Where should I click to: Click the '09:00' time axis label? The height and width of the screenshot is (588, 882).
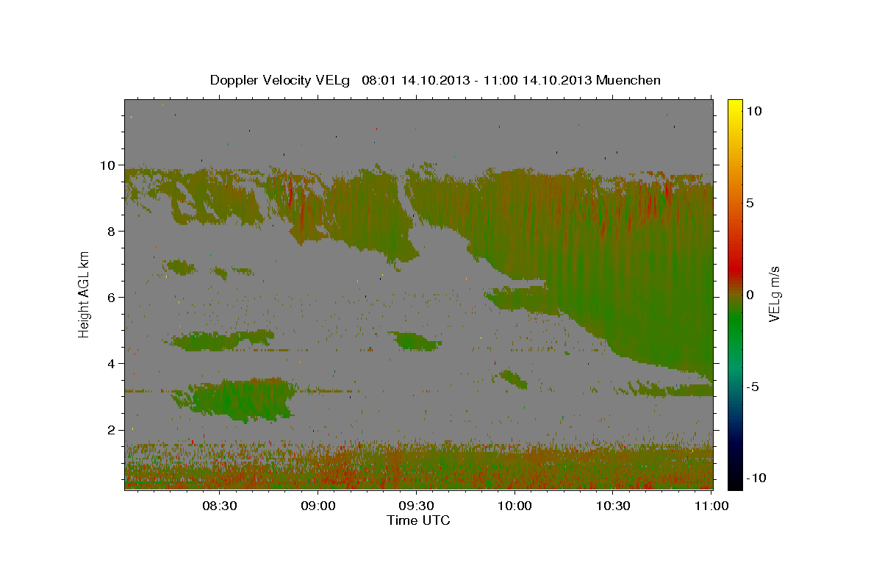(318, 506)
